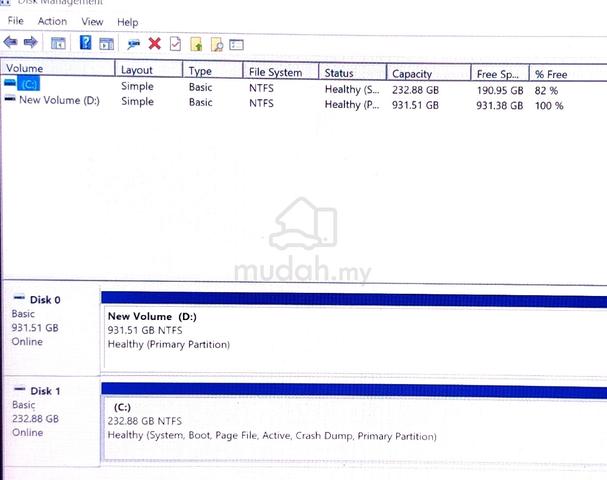
Task: Click the 190.95 GB free space cell
Action: click(500, 91)
